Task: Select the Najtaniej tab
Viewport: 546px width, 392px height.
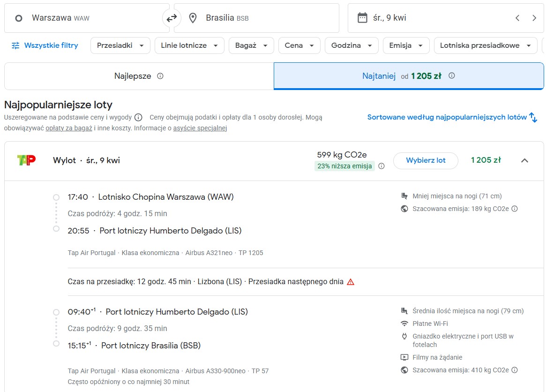Action: [409, 76]
